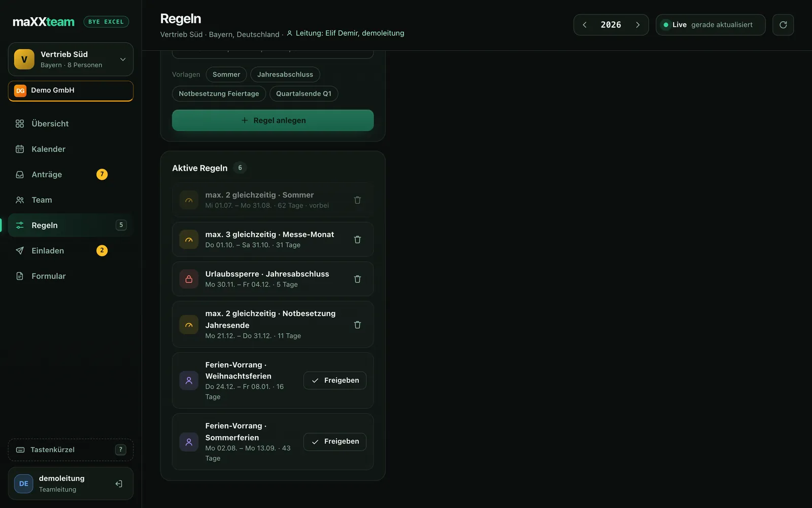The image size is (812, 508).
Task: Click the gauge icon of Messe-Monat rule
Action: (x=189, y=240)
